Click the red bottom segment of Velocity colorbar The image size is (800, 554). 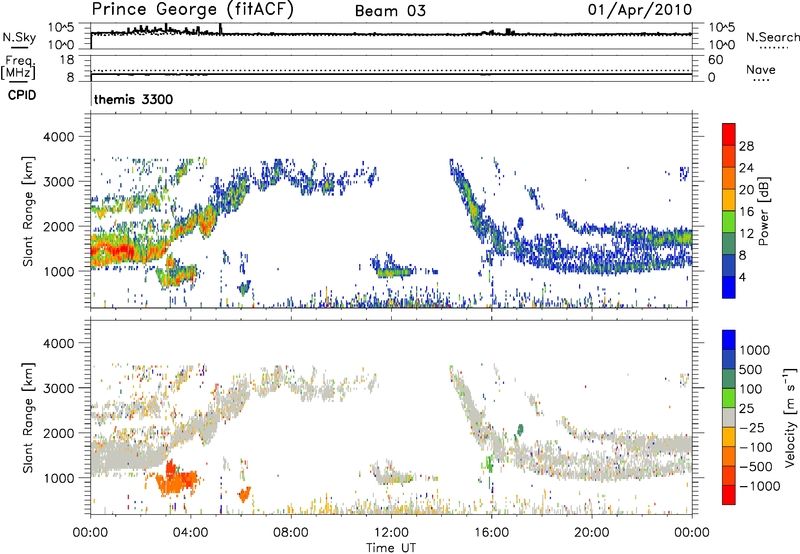coord(729,495)
